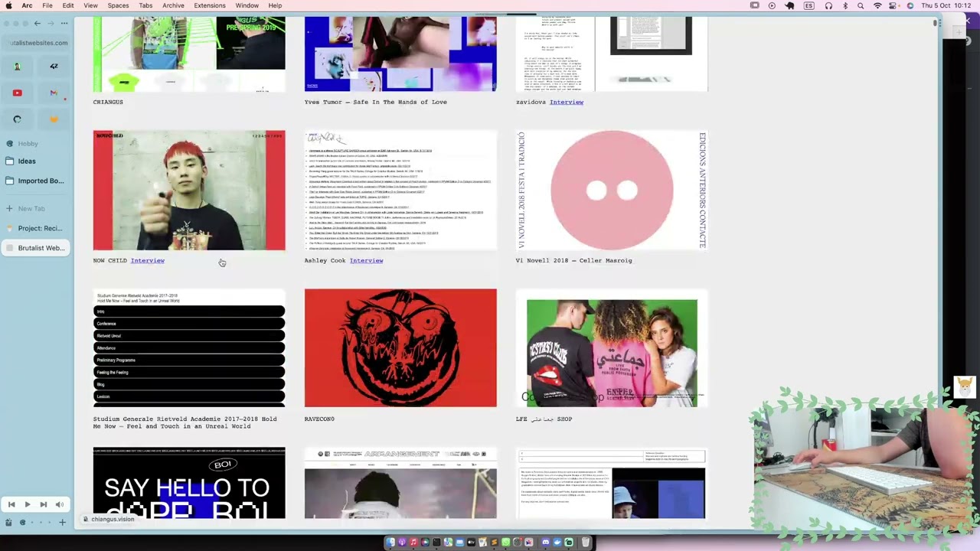Open the orange cat pinned favorite
The width and height of the screenshot is (980, 551).
(54, 119)
